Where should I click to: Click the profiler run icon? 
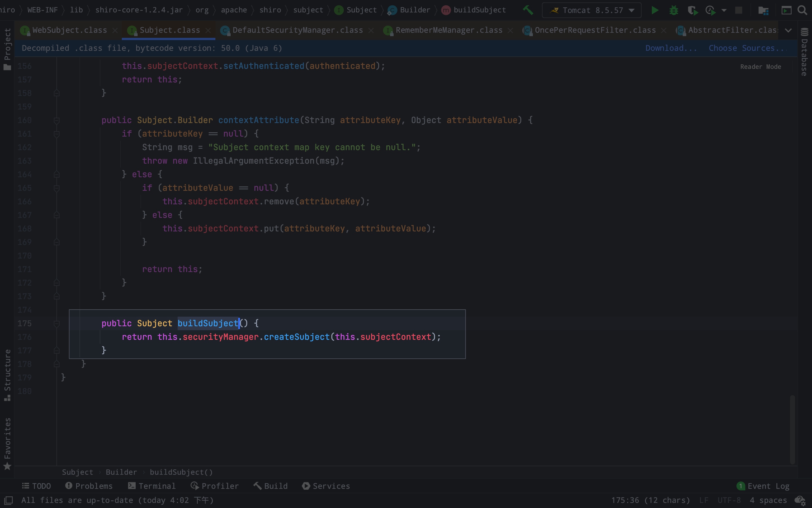click(x=711, y=10)
